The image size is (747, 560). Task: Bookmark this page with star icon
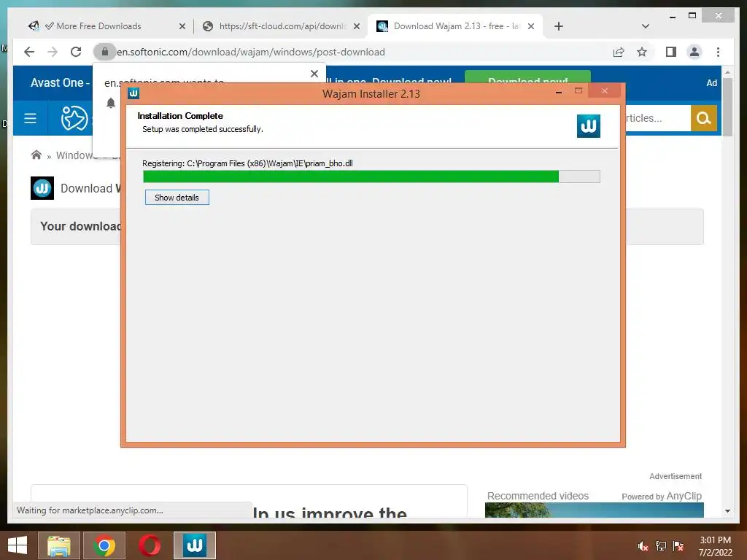coord(642,52)
